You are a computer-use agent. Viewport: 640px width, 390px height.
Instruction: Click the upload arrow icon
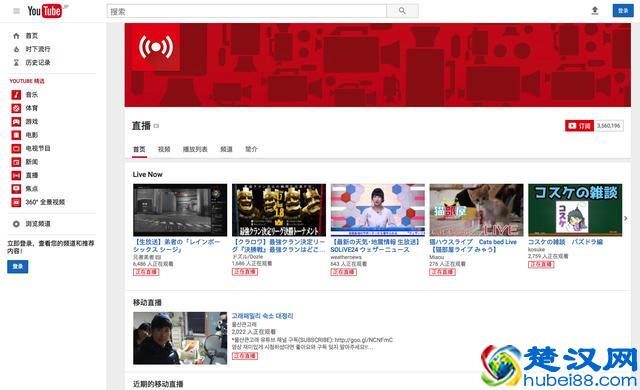pyautogui.click(x=595, y=11)
